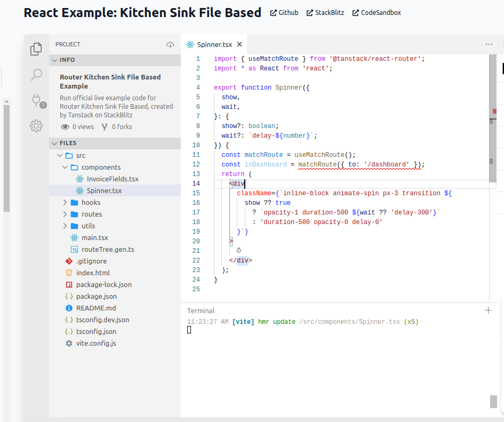Open the Ports plug icon
The width and height of the screenshot is (504, 422).
click(36, 100)
